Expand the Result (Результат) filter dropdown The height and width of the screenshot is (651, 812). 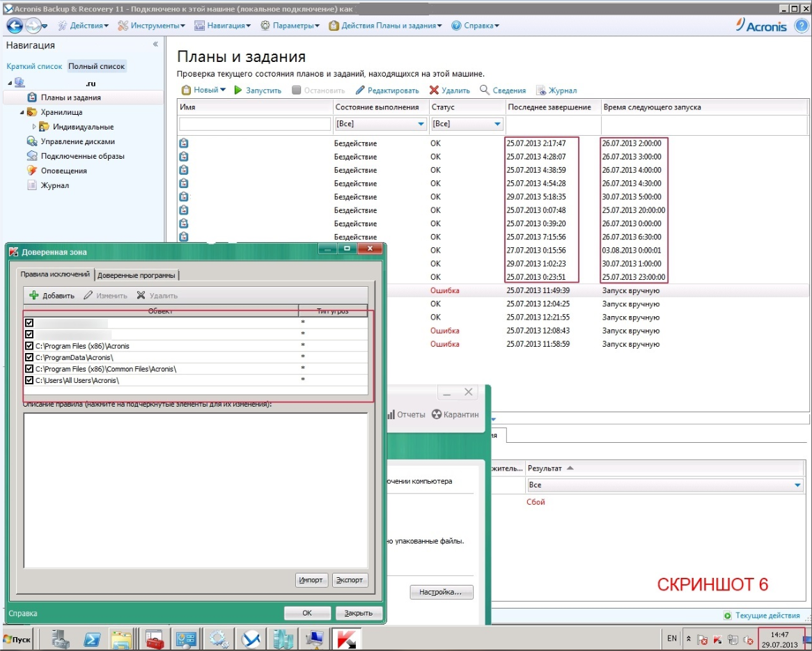click(x=797, y=485)
